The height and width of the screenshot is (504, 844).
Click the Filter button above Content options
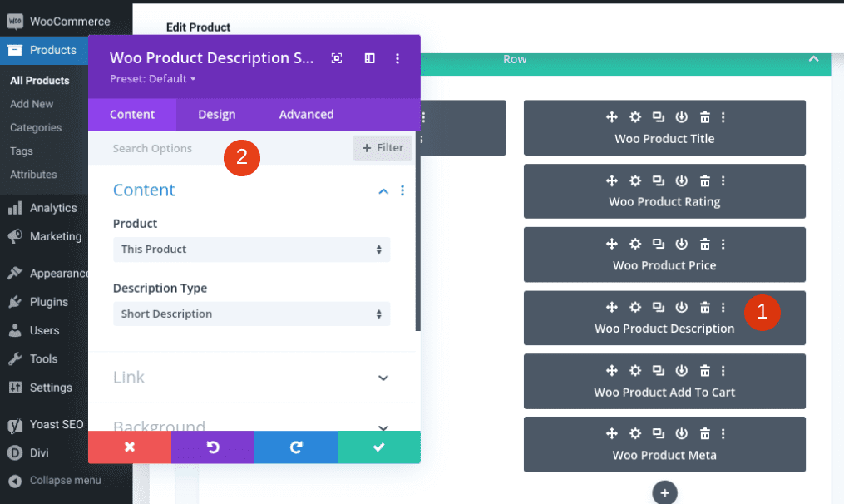pos(382,147)
